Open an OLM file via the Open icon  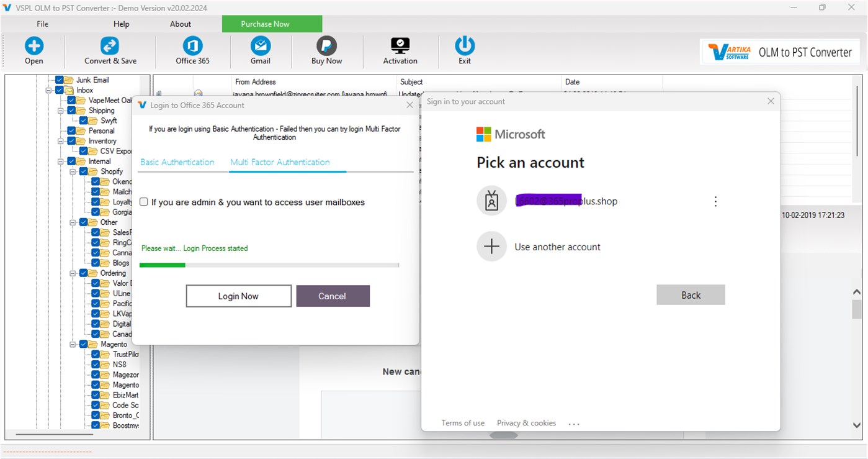34,50
